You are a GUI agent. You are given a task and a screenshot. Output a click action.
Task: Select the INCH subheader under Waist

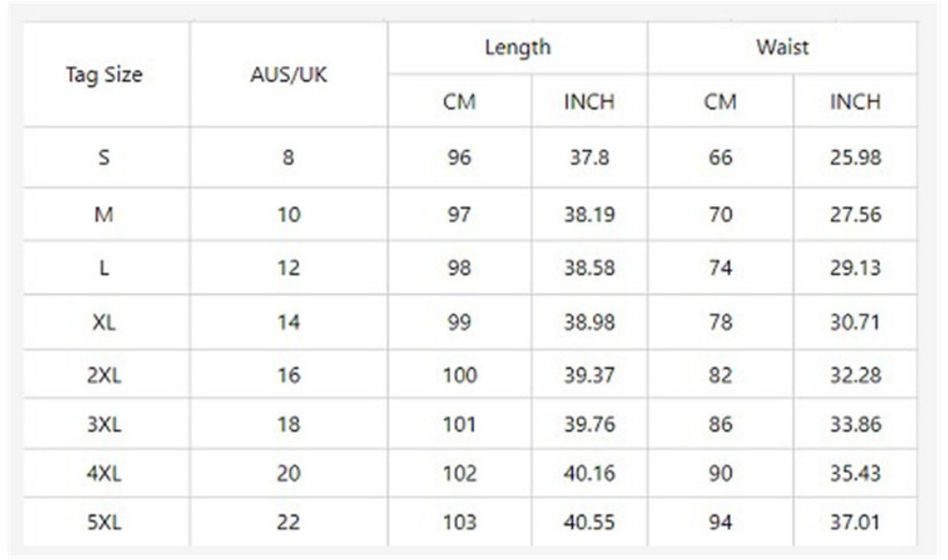(855, 102)
